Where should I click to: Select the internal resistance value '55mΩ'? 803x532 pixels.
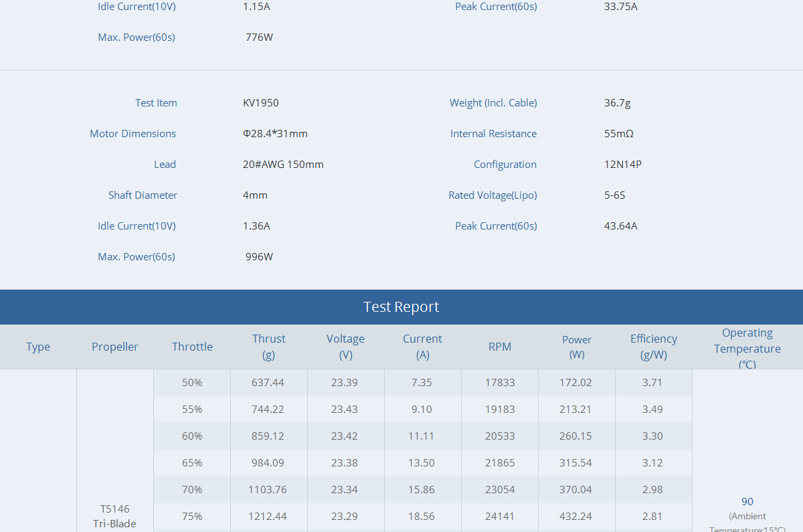point(618,134)
